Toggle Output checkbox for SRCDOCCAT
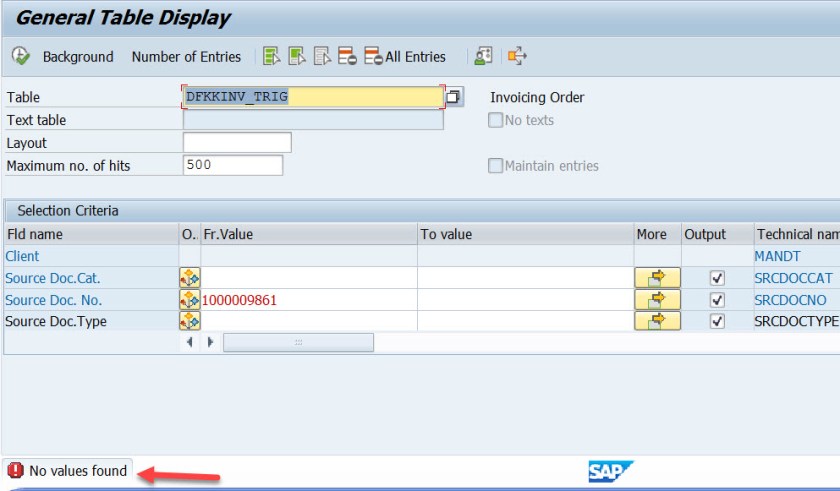This screenshot has height=491, width=840. pyautogui.click(x=717, y=278)
